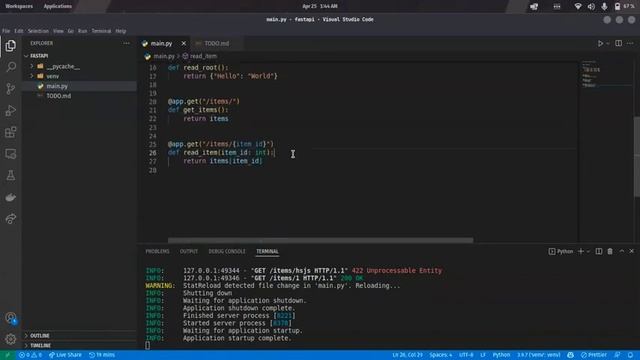This screenshot has height=360, width=640.
Task: Start Live Share from status bar
Action: (65, 355)
